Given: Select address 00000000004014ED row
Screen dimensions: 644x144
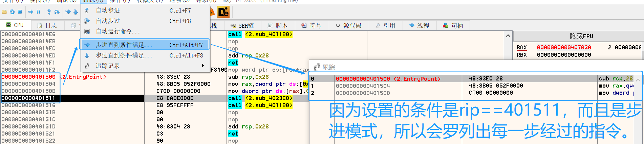Looking at the screenshot, I should pos(28,55).
